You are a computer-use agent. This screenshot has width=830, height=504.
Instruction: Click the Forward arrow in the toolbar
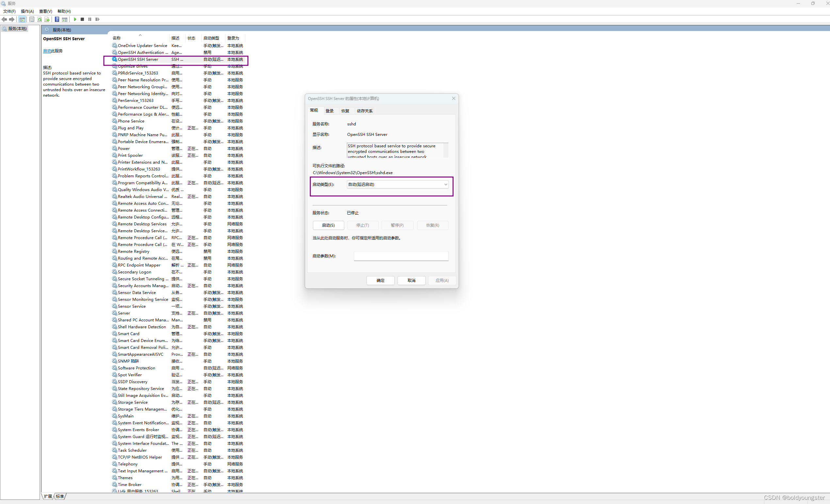coord(12,20)
